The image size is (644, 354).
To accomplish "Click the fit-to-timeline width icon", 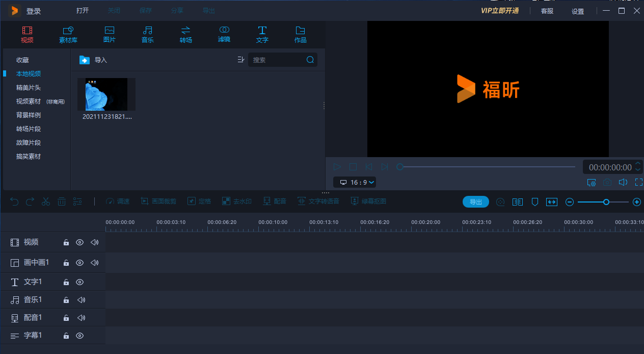I will [x=552, y=202].
